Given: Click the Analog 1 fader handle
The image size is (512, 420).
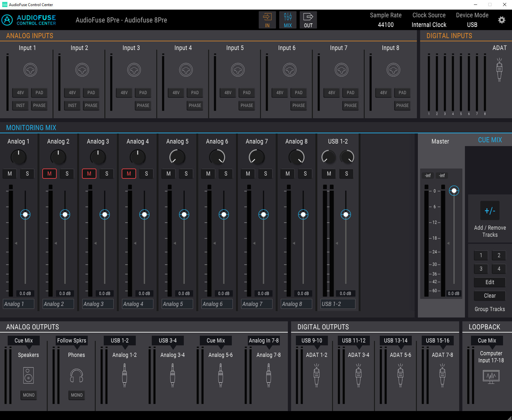Looking at the screenshot, I should coord(25,214).
